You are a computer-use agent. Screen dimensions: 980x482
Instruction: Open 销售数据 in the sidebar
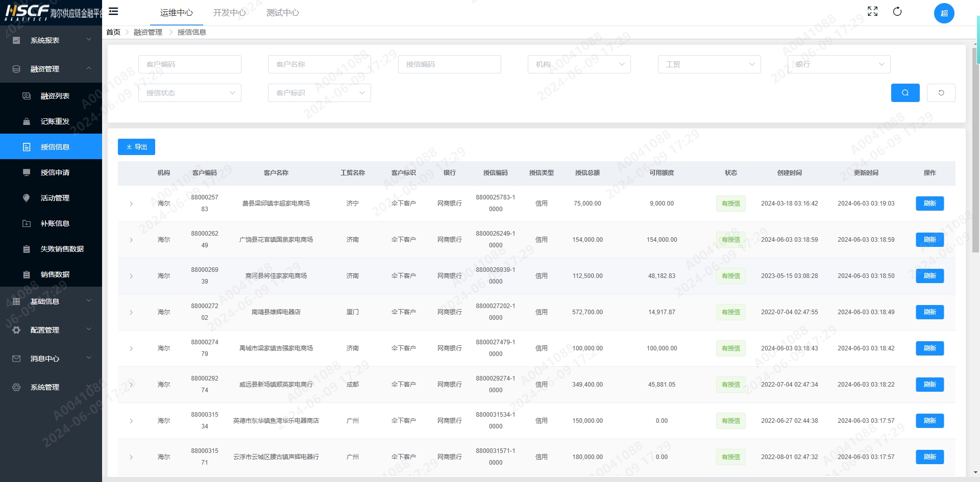click(51, 274)
